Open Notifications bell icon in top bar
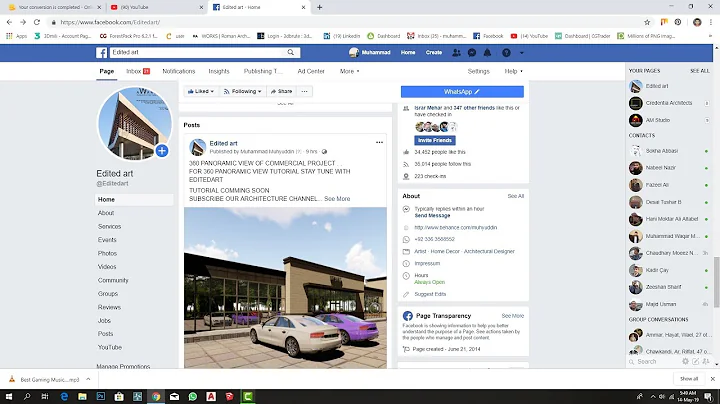The height and width of the screenshot is (404, 720). [x=487, y=53]
